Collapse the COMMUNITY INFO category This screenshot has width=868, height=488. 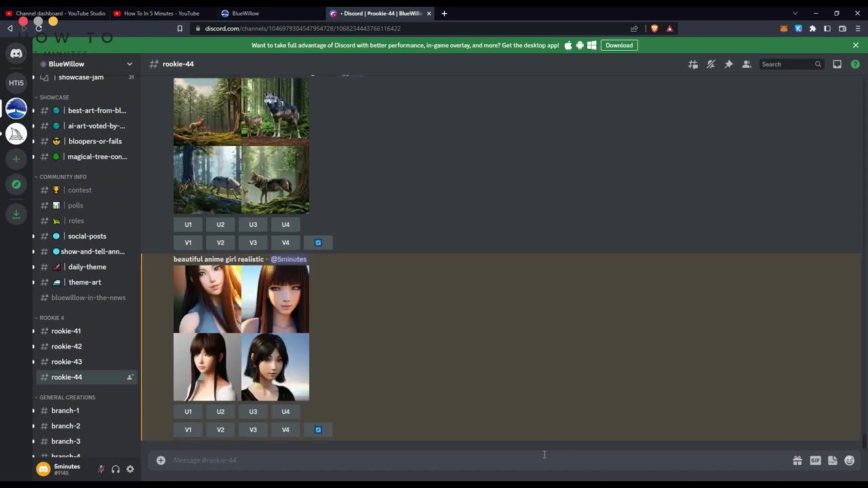pos(60,177)
